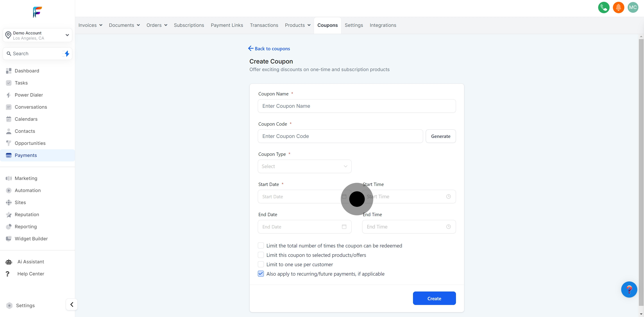Click the Generate coupon code button
644x317 pixels.
(x=441, y=136)
